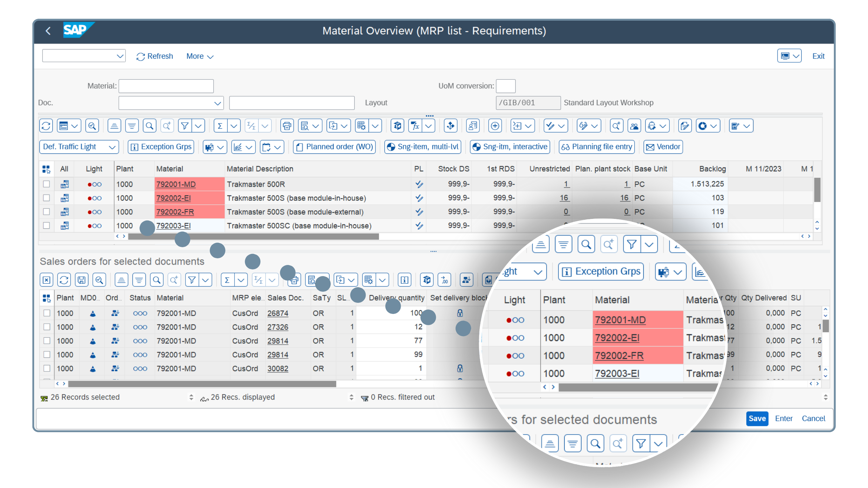Click the find icon in sales orders toolbar

pos(156,280)
